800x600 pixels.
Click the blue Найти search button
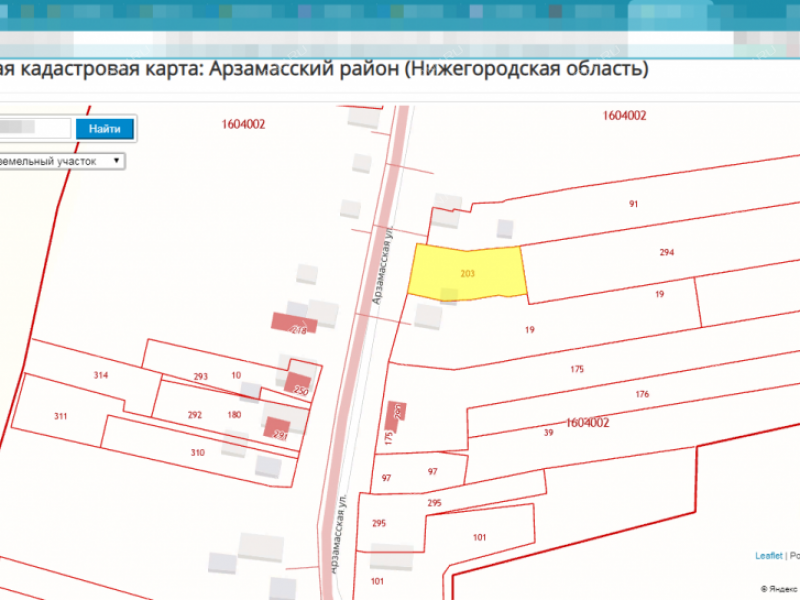pos(104,129)
